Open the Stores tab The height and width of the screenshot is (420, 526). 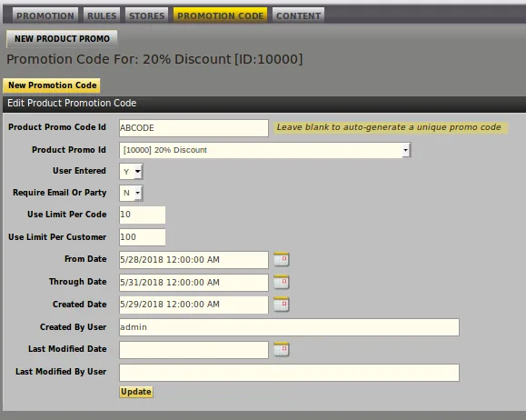pyautogui.click(x=146, y=15)
